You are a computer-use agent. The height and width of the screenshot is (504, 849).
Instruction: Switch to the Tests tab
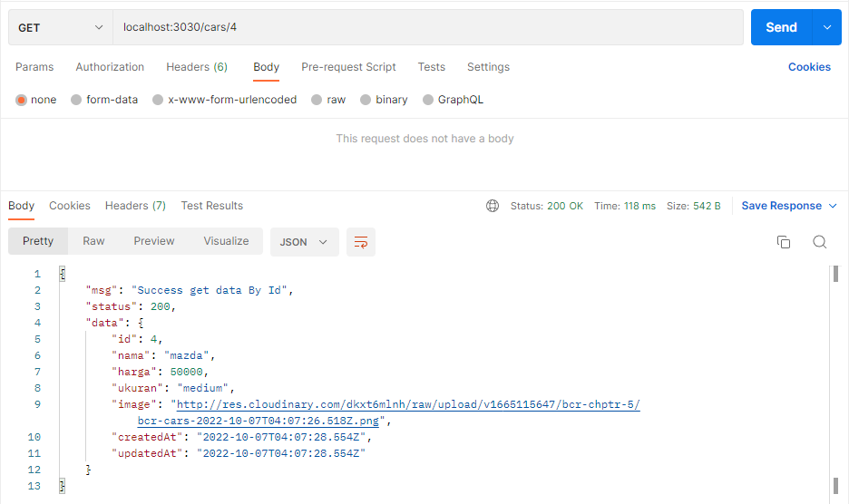pyautogui.click(x=432, y=67)
